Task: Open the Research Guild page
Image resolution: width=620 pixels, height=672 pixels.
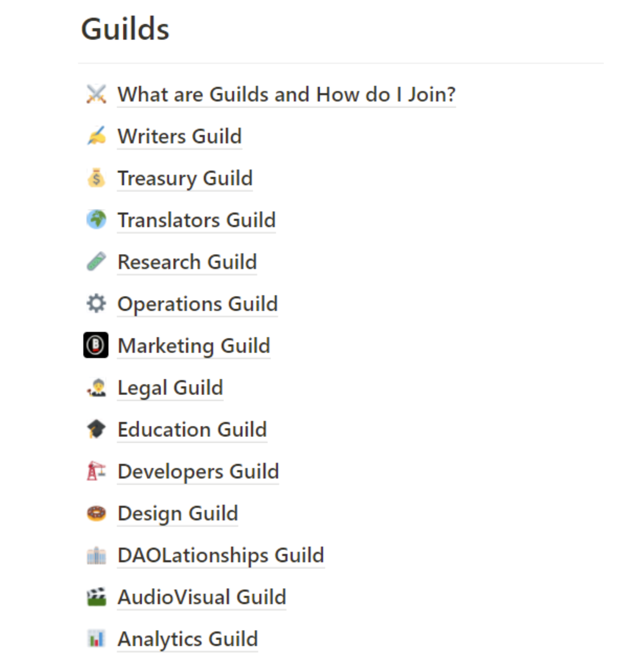Action: click(187, 262)
